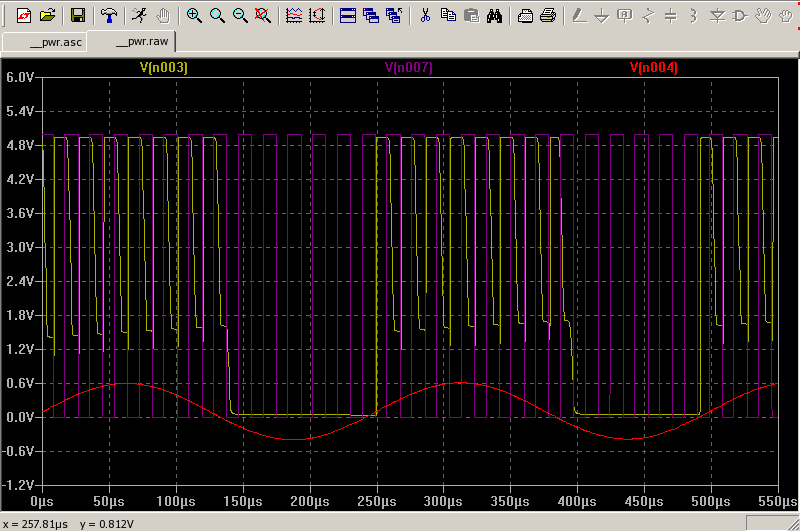Select the Cut scissors tool
This screenshot has height=531, width=800.
(x=425, y=15)
